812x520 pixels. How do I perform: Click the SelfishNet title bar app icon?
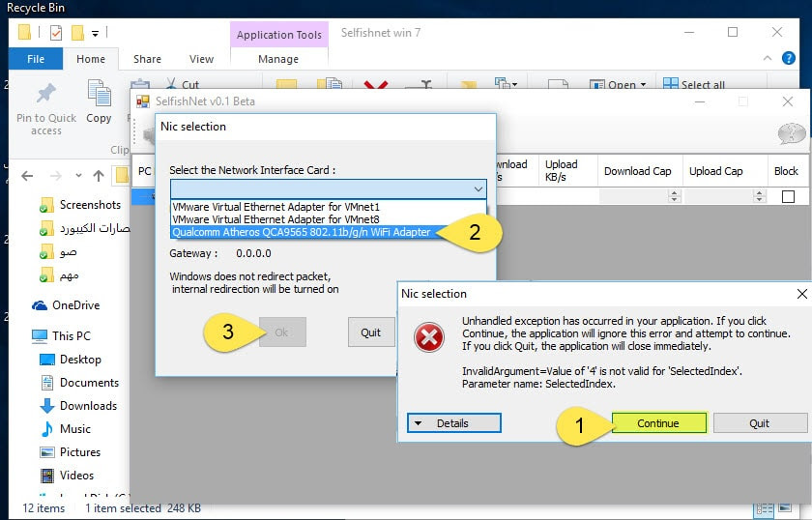pyautogui.click(x=142, y=101)
